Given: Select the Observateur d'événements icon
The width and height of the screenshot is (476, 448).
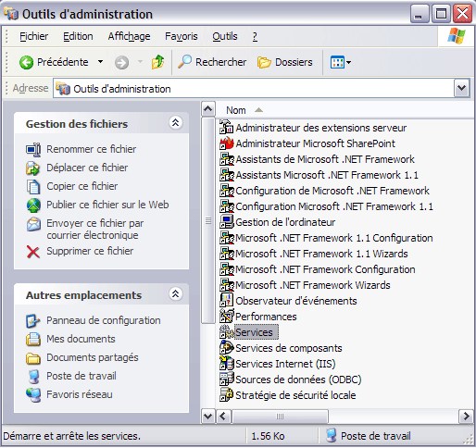Looking at the screenshot, I should (227, 301).
